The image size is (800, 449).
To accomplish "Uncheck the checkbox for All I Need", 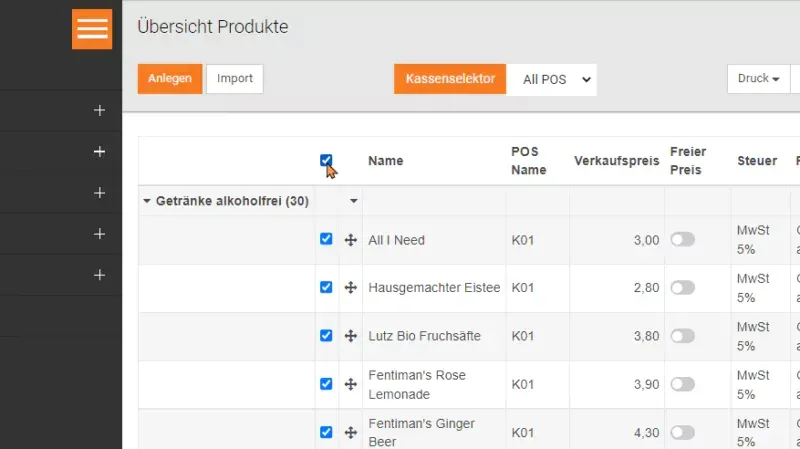I will coord(326,239).
